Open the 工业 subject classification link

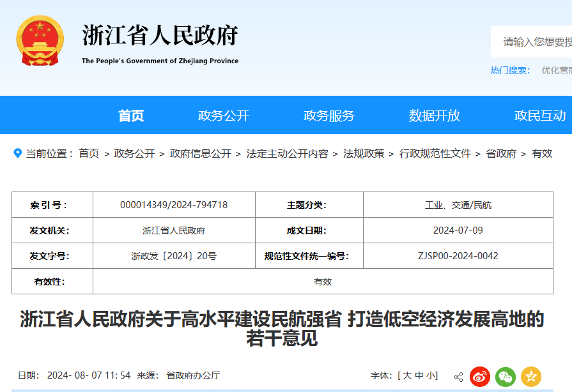[x=433, y=204]
